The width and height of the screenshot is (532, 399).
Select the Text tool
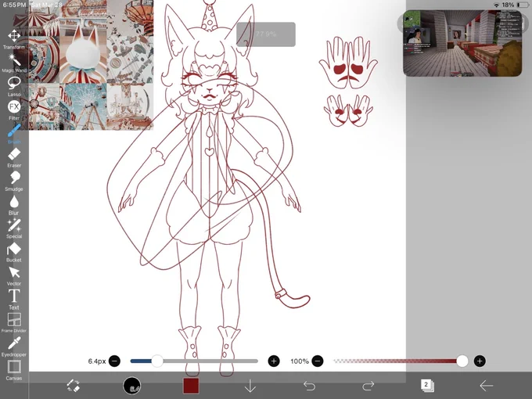(14, 300)
